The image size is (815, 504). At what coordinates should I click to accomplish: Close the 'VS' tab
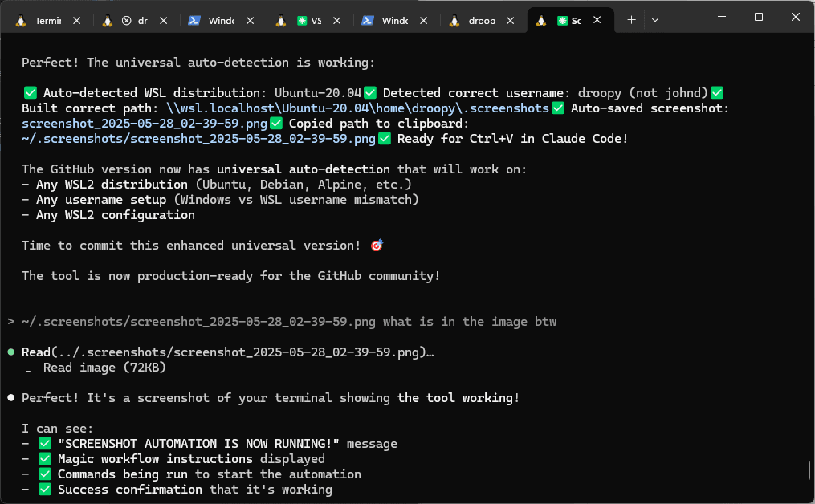click(x=337, y=20)
